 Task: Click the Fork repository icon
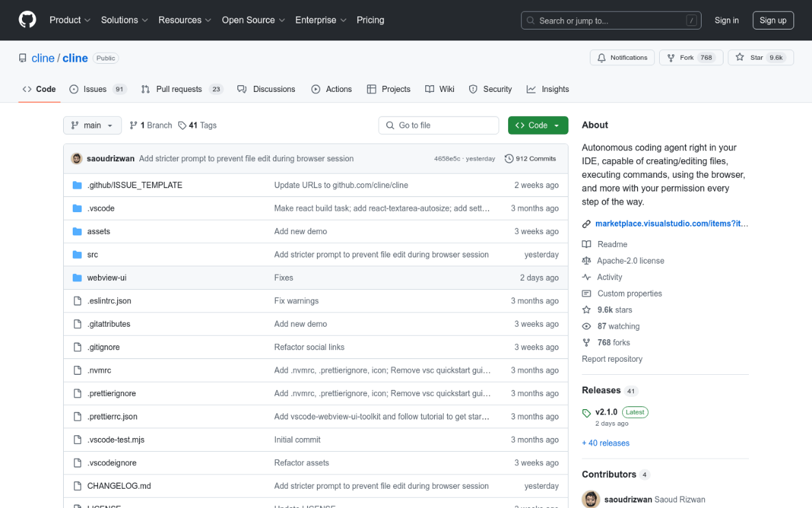671,58
